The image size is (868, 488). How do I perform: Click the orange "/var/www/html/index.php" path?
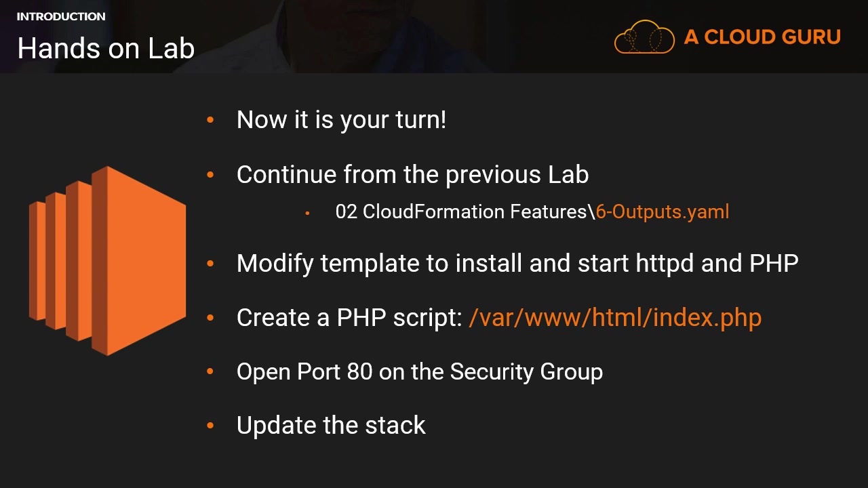(615, 317)
